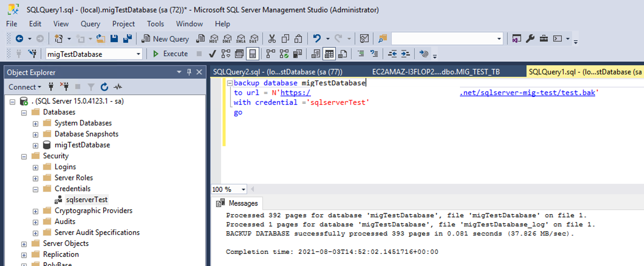Toggle Include Live Query Statistics
This screenshot has height=266, width=644.
284,54
